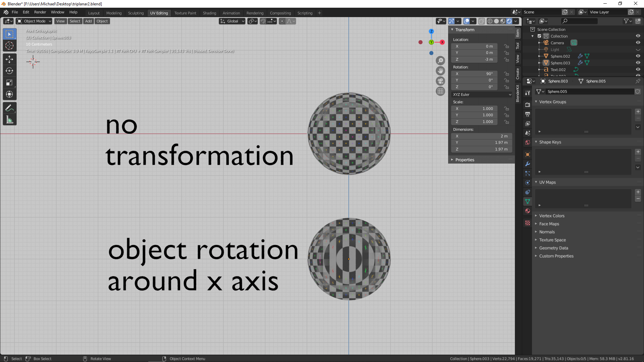Toggle perspective/orthographic grid icon
644x362 pixels.
(440, 91)
